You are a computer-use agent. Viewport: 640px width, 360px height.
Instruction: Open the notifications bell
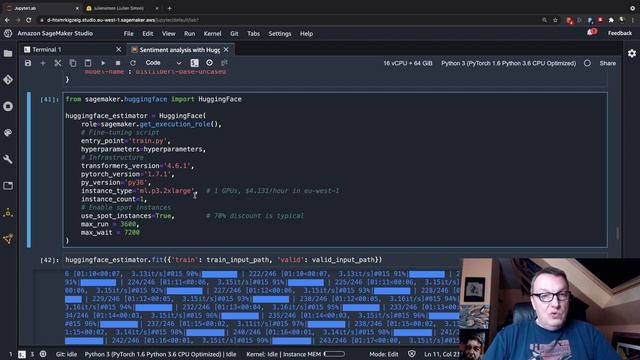click(x=591, y=33)
